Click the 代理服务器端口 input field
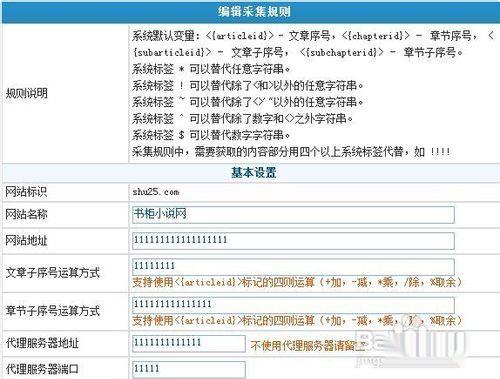 click(x=189, y=370)
